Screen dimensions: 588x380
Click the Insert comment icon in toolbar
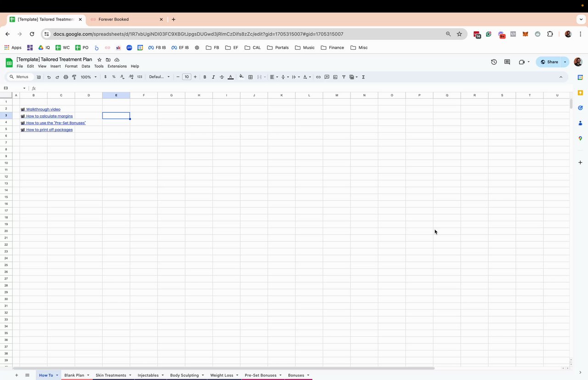pos(327,77)
